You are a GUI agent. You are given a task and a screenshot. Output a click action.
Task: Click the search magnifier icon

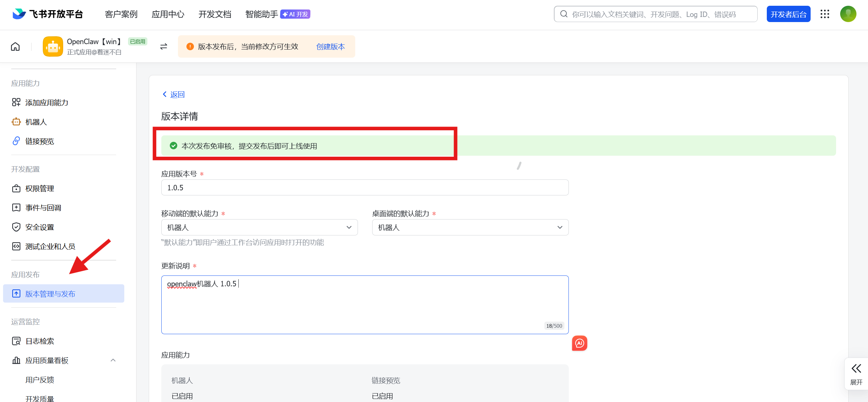pyautogui.click(x=564, y=14)
